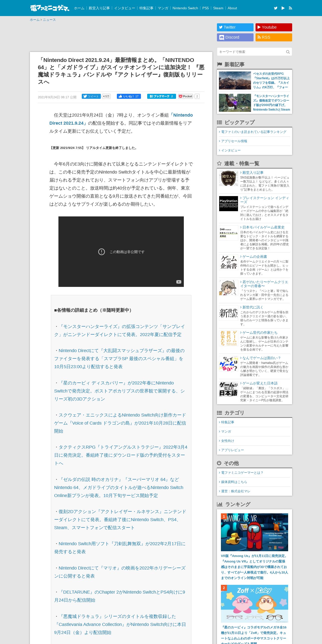Screen dimensions: 322x644
Task: Open the RSS feed icon in the header
Action: tap(290, 8)
